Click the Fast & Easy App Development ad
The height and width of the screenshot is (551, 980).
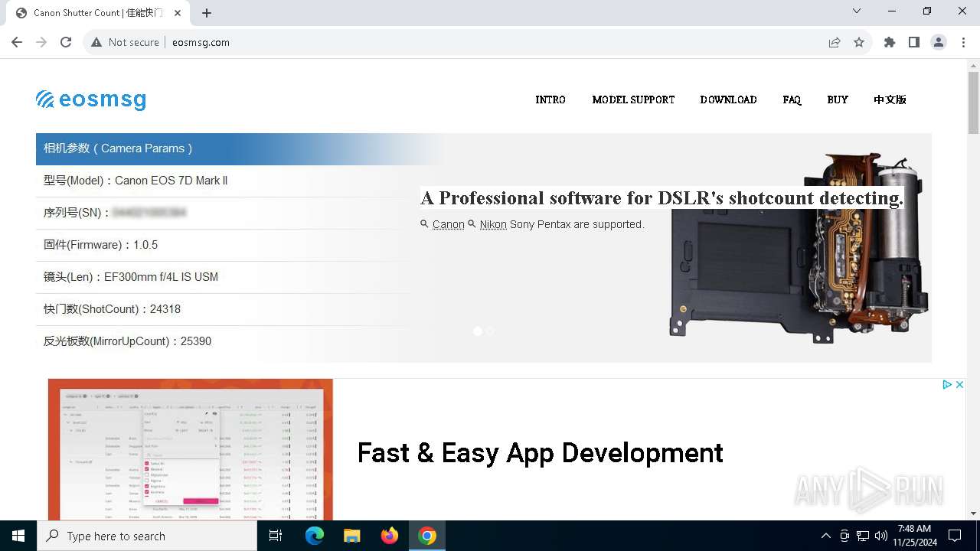[540, 453]
